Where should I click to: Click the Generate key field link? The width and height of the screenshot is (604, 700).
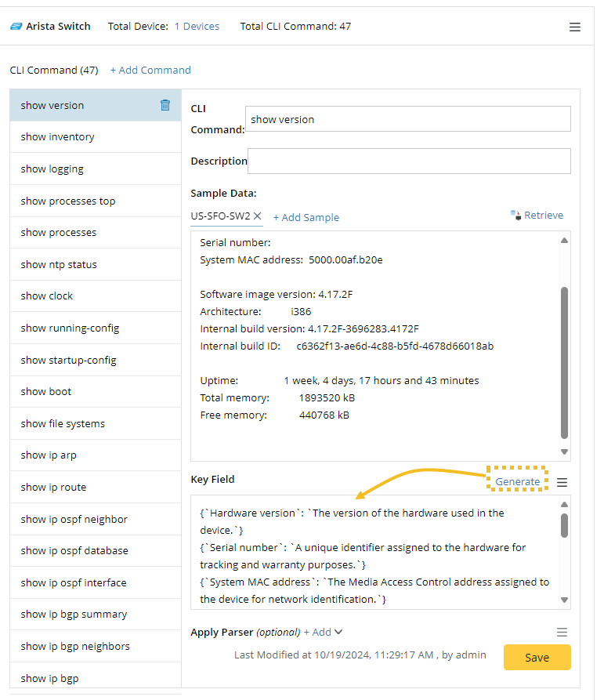click(517, 481)
